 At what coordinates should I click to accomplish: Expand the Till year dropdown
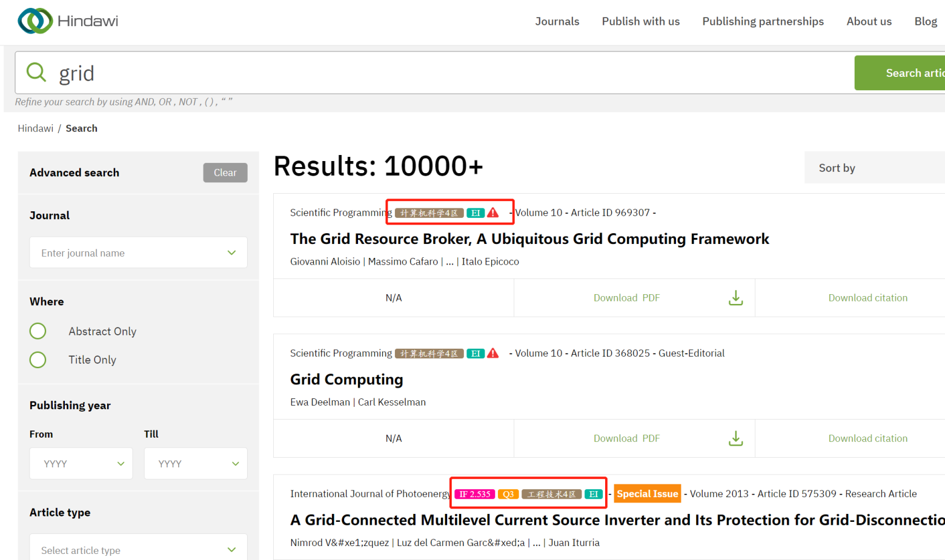(196, 464)
